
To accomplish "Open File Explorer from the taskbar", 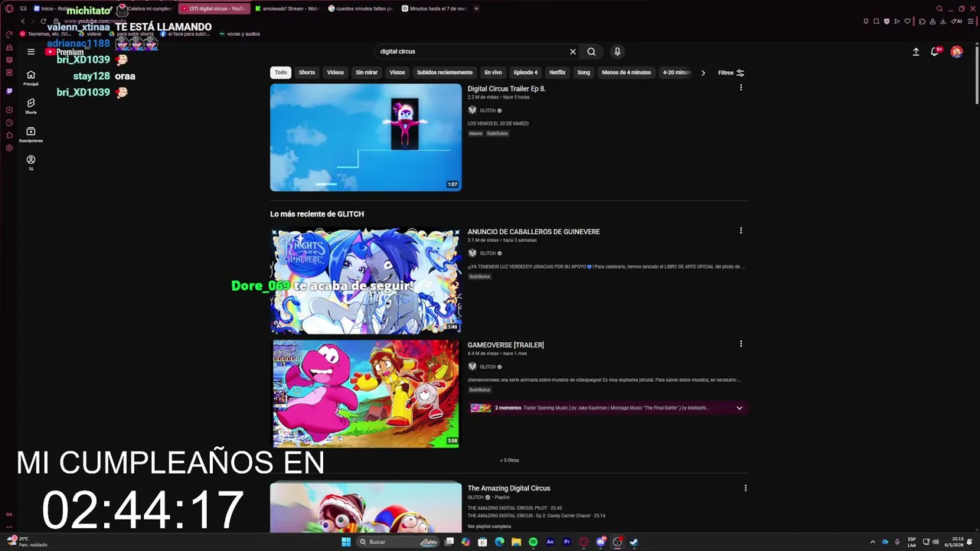I will 516,542.
